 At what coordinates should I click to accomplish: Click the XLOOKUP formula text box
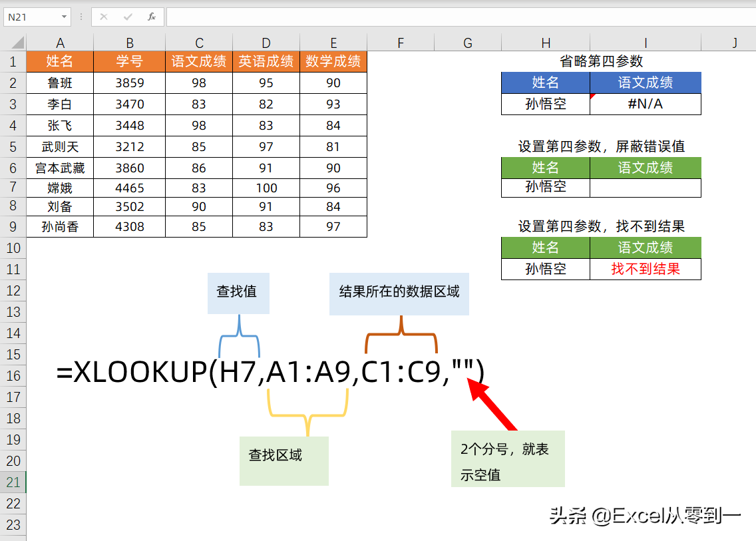270,372
